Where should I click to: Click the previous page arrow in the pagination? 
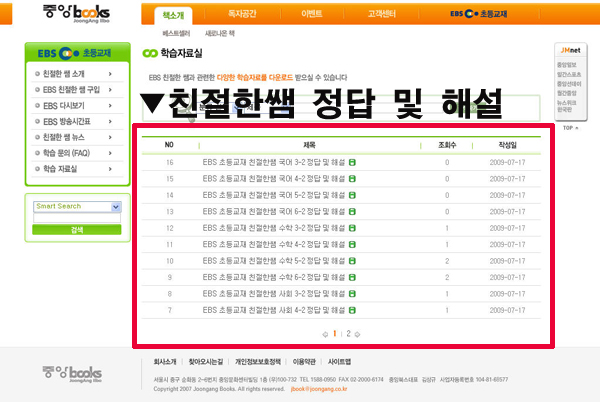pos(324,334)
